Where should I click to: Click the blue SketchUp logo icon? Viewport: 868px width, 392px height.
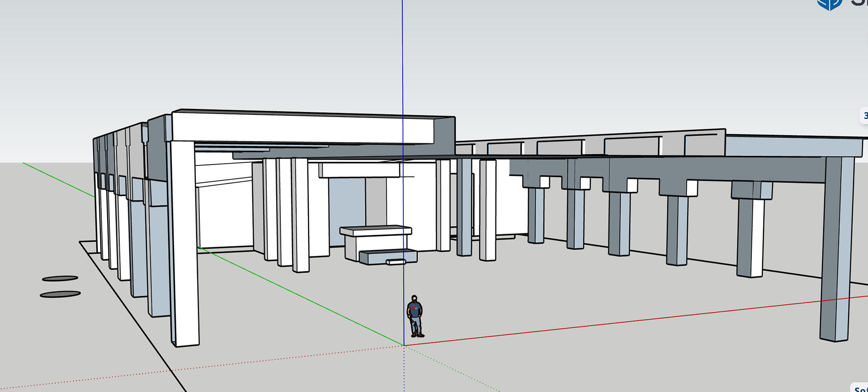point(829,4)
